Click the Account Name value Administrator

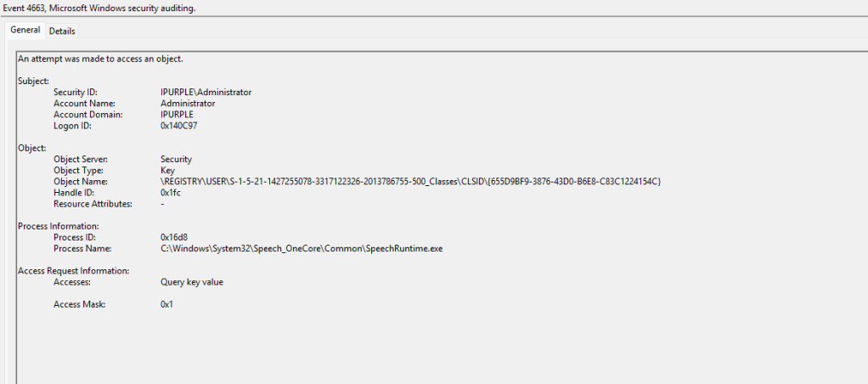[188, 104]
